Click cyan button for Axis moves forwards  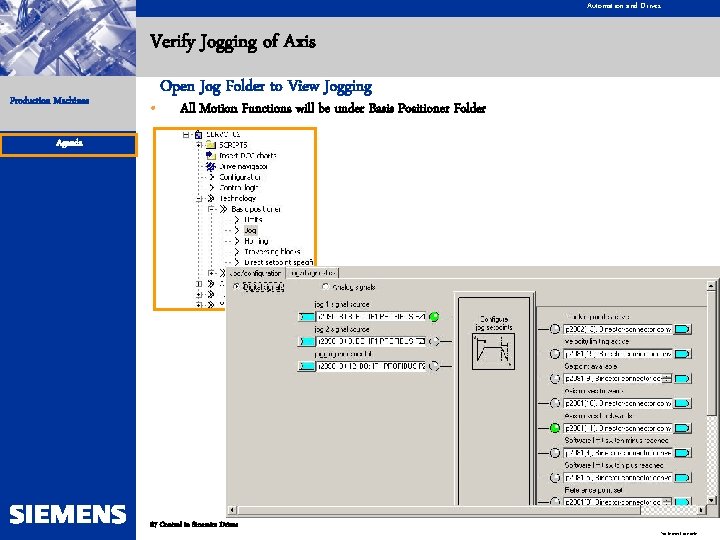[x=682, y=403]
